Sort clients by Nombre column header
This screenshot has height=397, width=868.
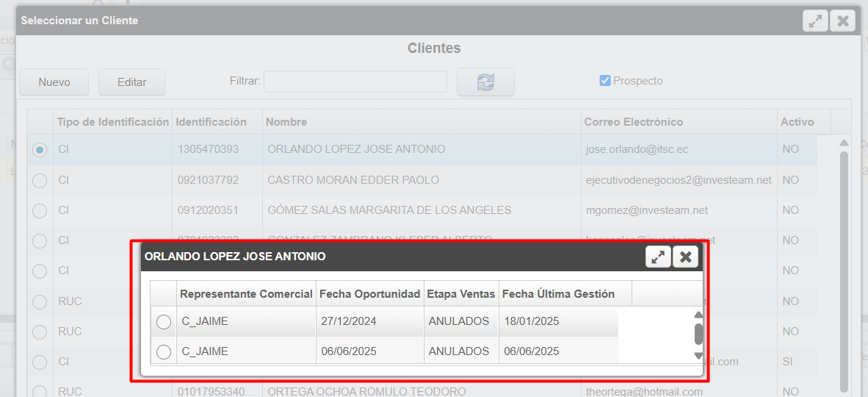point(286,122)
